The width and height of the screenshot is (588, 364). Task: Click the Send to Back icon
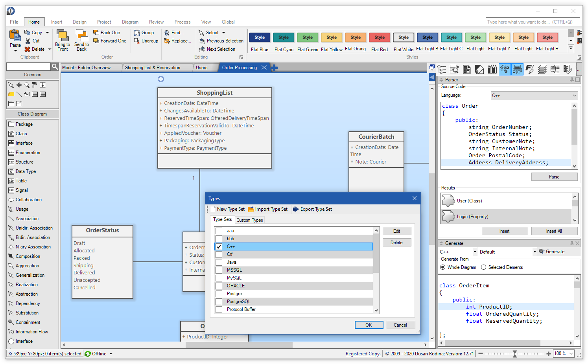click(81, 36)
